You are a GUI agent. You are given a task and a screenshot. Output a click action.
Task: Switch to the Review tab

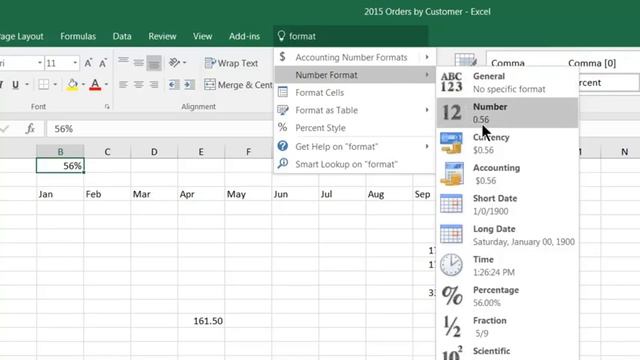162,36
